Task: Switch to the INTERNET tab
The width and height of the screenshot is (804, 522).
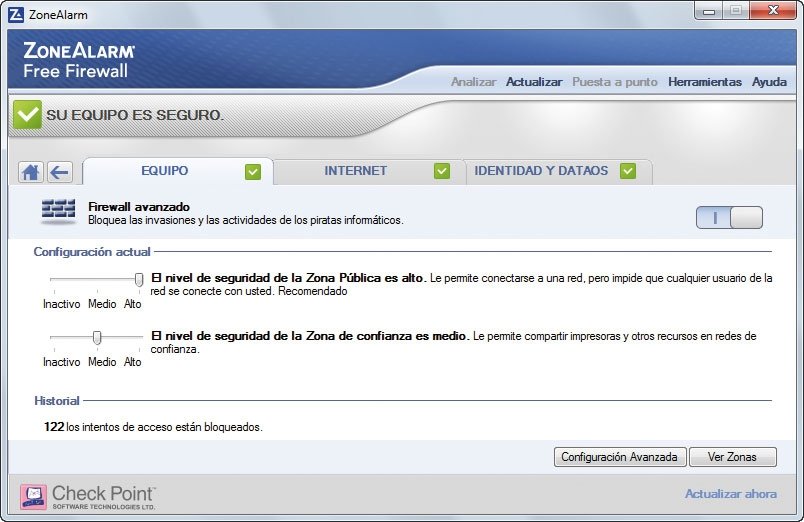Action: (369, 171)
